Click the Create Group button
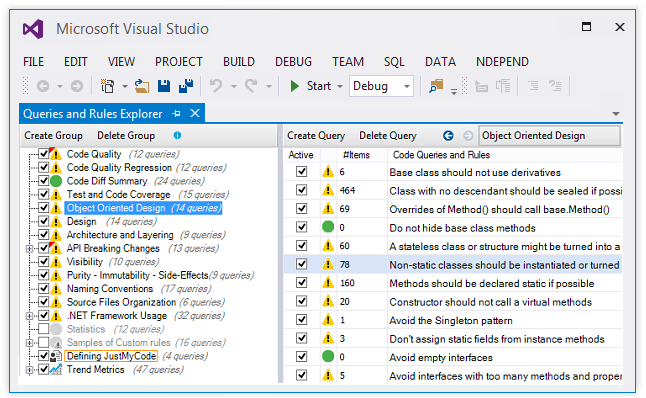The width and height of the screenshot is (646, 398). pyautogui.click(x=53, y=136)
